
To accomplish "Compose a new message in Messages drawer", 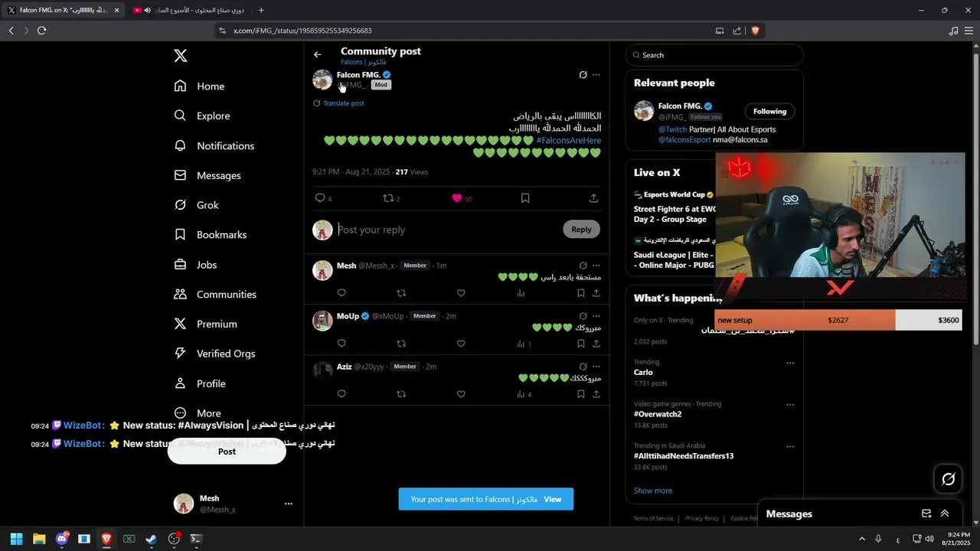I will [x=926, y=514].
